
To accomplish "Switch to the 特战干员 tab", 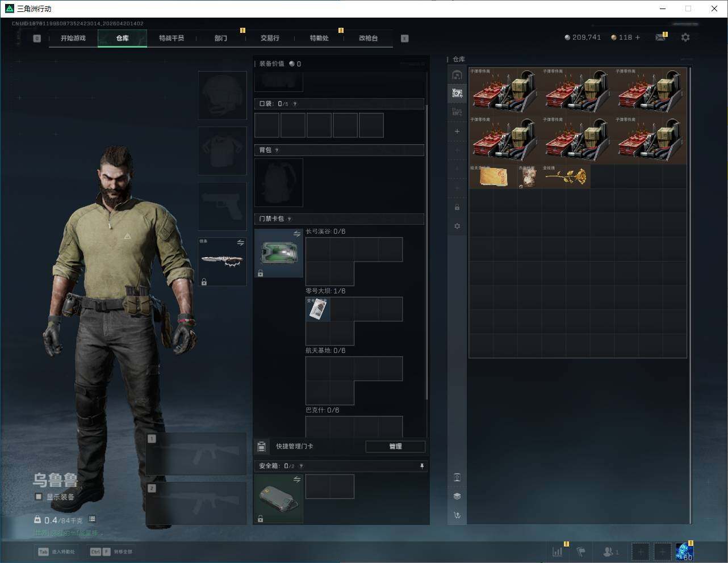I will point(171,38).
